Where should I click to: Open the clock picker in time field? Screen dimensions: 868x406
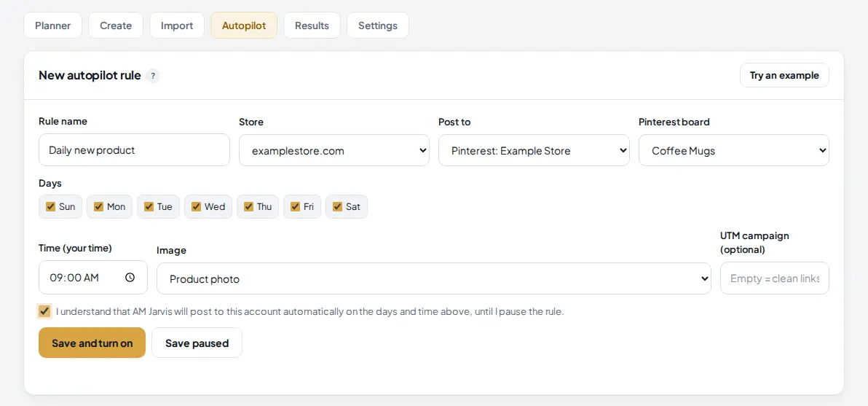(x=130, y=278)
